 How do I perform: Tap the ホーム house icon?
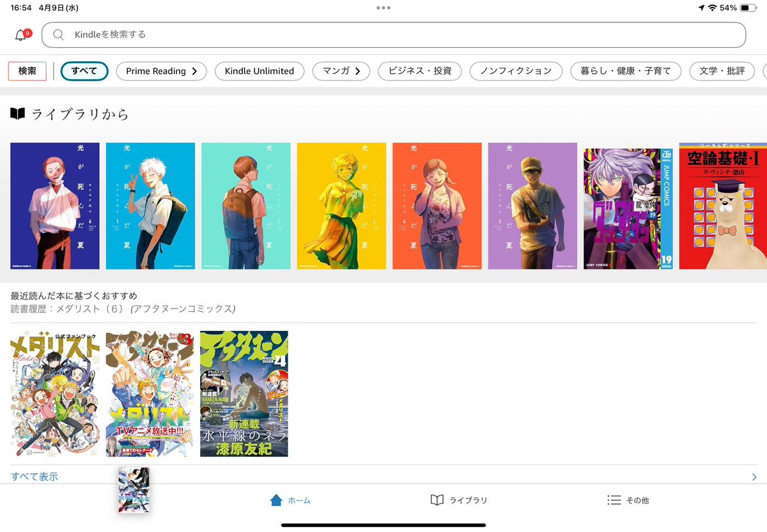276,500
